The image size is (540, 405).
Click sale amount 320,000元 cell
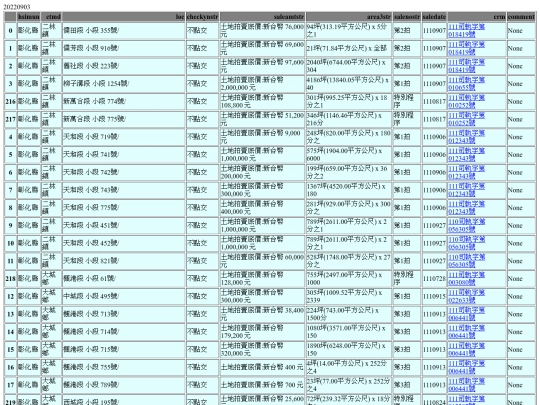pyautogui.click(x=262, y=350)
